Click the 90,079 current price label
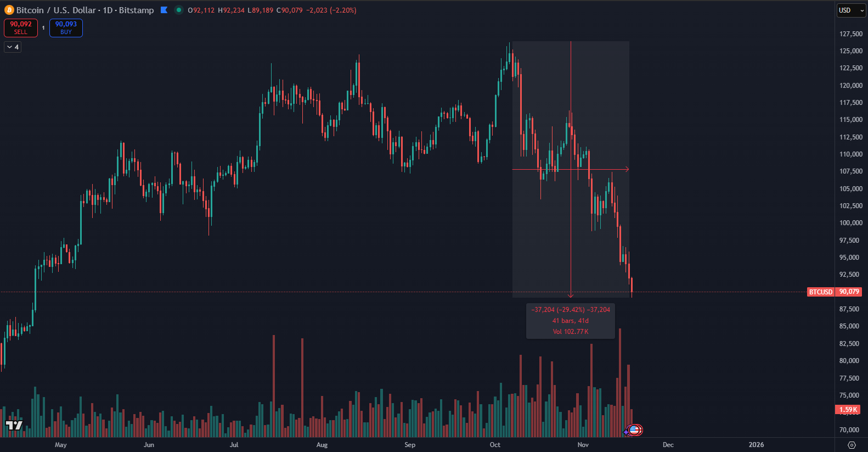The image size is (868, 452). click(x=849, y=292)
